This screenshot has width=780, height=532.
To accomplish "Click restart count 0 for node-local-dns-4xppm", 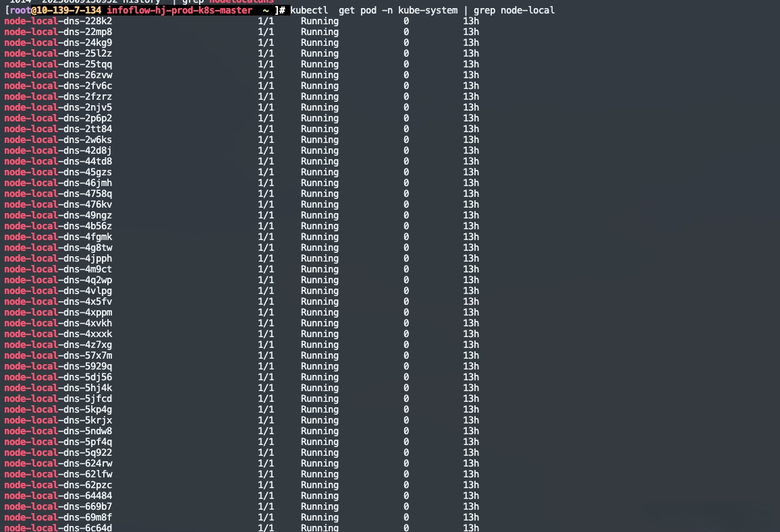I will click(x=406, y=312).
